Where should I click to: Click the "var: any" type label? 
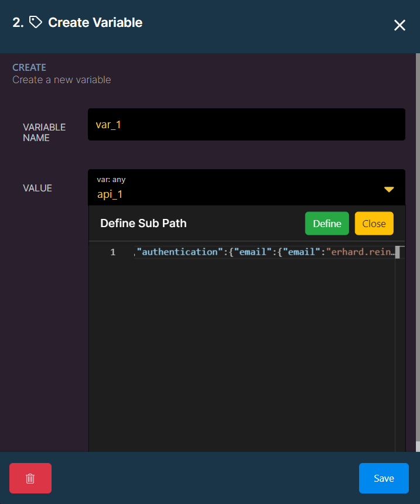click(x=111, y=179)
